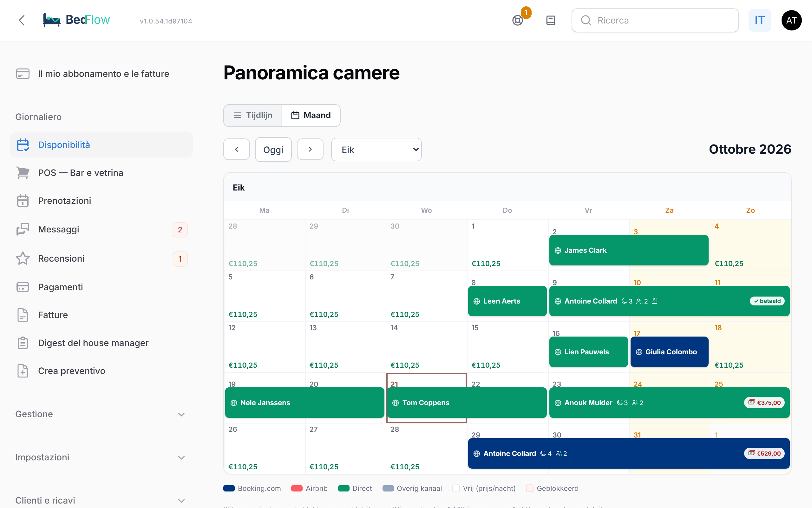Open the James Clark booking
Image resolution: width=812 pixels, height=508 pixels.
point(629,250)
